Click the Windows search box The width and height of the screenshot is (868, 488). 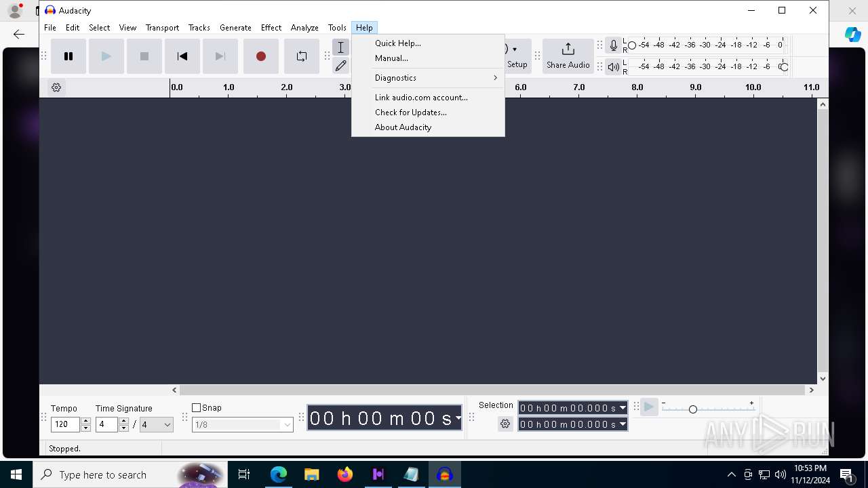(130, 474)
